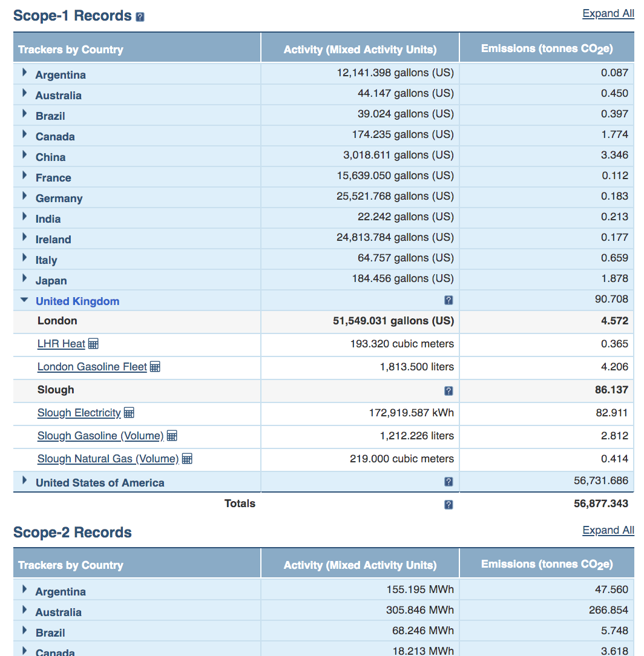The height and width of the screenshot is (656, 644).
Task: Expand the Japan row
Action: 24,278
